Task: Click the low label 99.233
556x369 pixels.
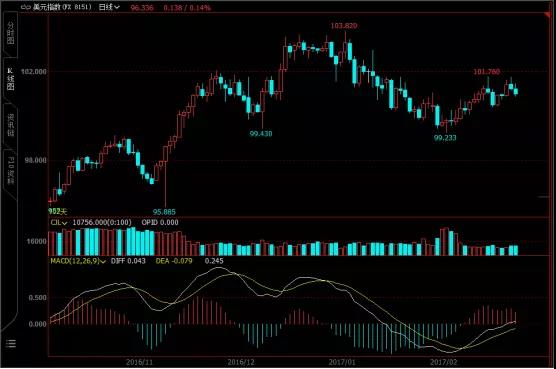Action: pos(445,138)
